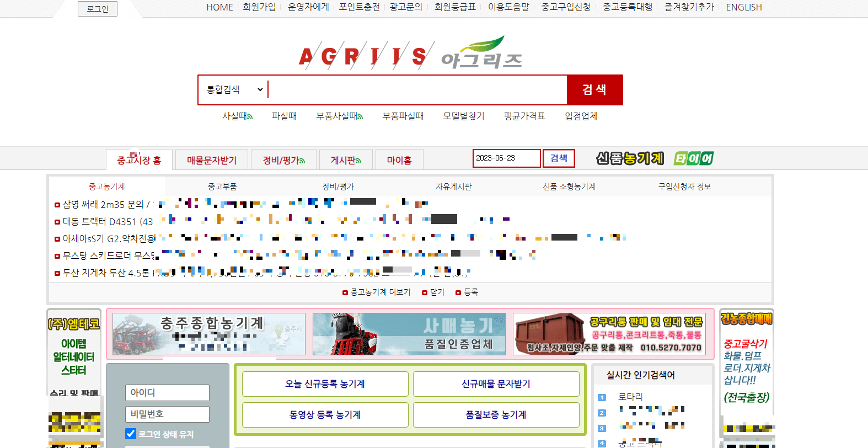868x448 pixels.
Task: Click the 아그리즈 leaf logo
Action: tap(481, 53)
